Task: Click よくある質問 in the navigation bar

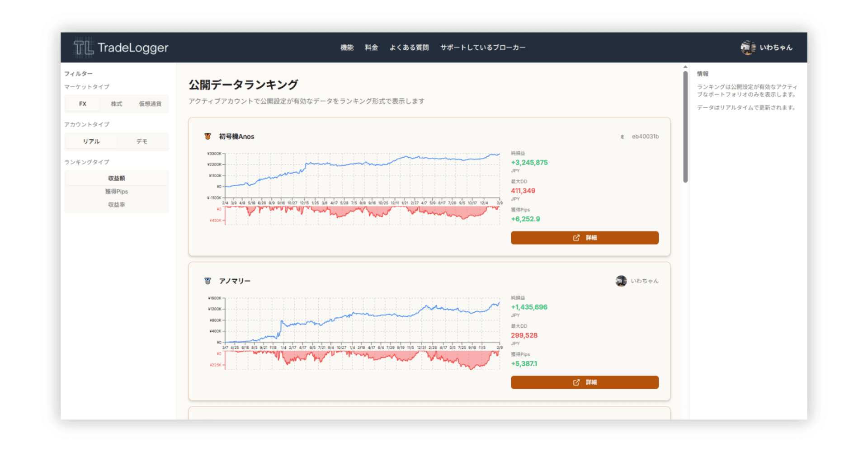Action: pyautogui.click(x=410, y=47)
